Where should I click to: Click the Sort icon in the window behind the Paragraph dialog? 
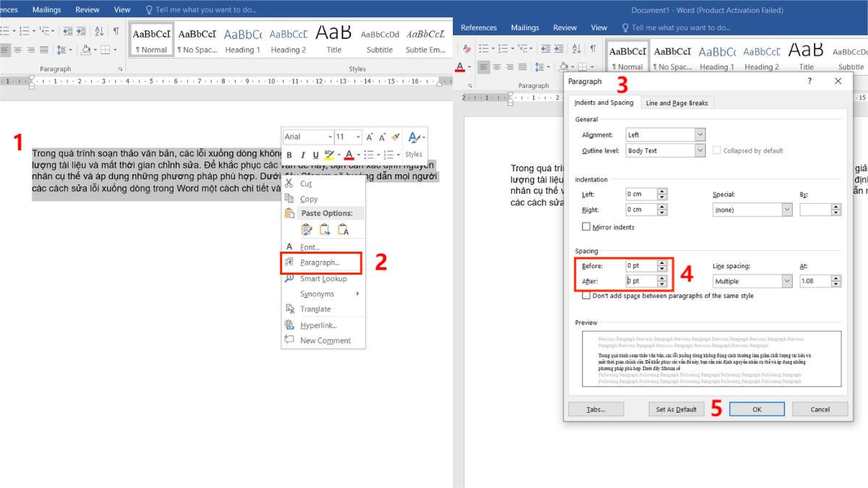click(x=576, y=48)
